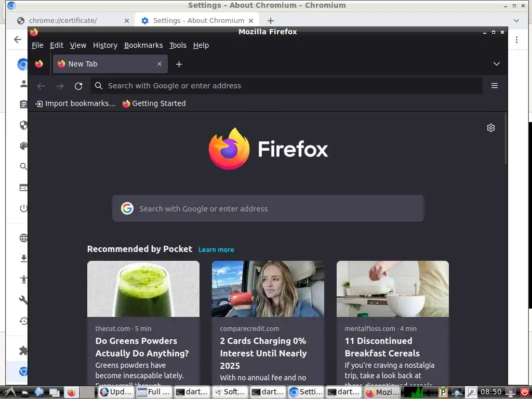
Task: Close the Settings - About Chromium tab
Action: [x=251, y=21]
